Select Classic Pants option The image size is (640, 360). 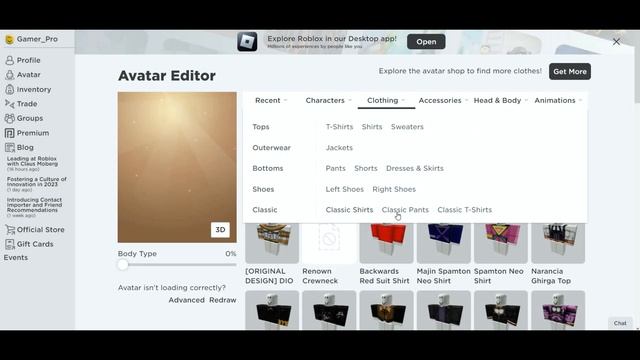point(405,210)
